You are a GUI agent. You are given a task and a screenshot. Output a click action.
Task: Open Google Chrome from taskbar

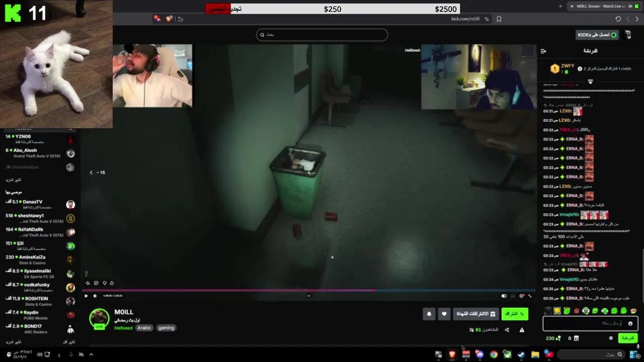tap(494, 354)
